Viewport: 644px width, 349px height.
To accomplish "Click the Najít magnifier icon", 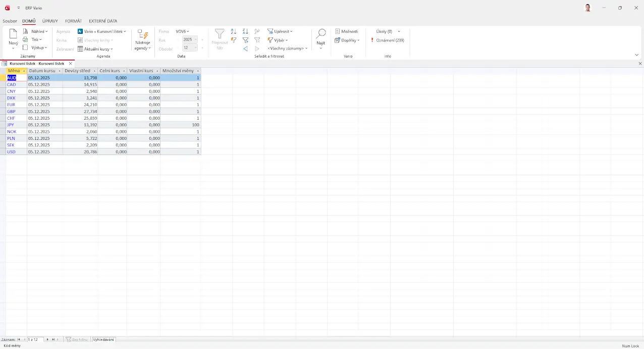I will tap(320, 34).
